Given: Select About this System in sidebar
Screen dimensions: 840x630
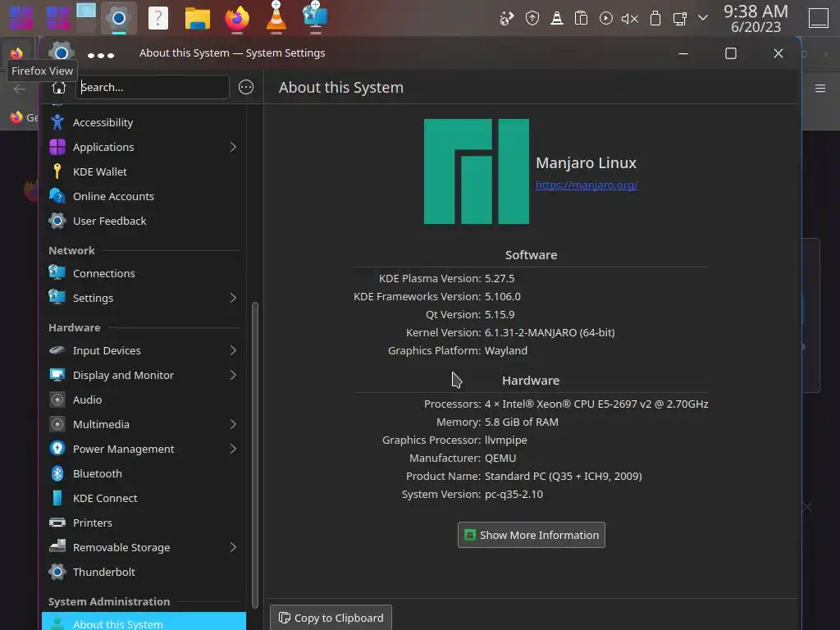Looking at the screenshot, I should [144, 622].
